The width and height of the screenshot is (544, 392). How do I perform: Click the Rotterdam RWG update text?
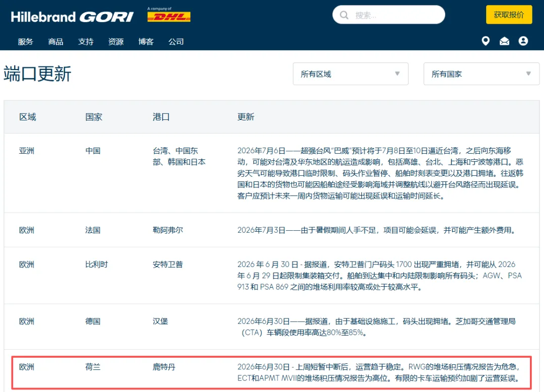[x=379, y=372]
